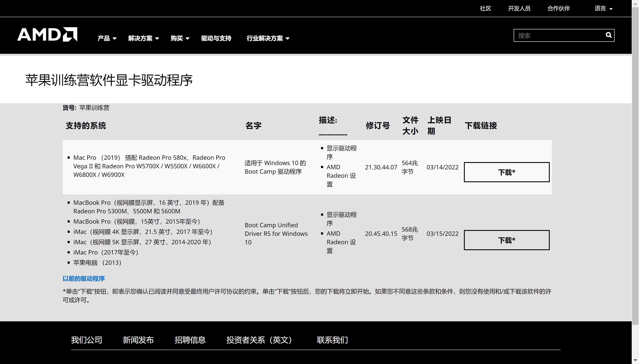Open the 我们公司 footer link
The width and height of the screenshot is (639, 364).
point(86,340)
